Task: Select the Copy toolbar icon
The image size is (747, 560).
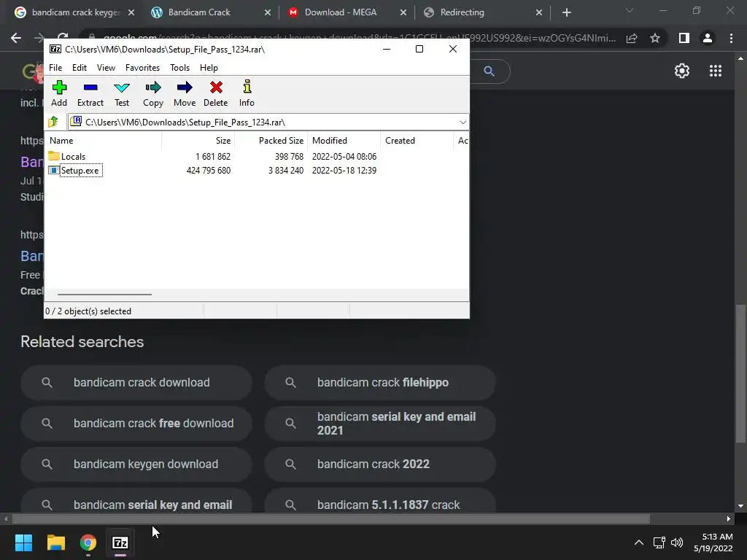Action: point(153,93)
